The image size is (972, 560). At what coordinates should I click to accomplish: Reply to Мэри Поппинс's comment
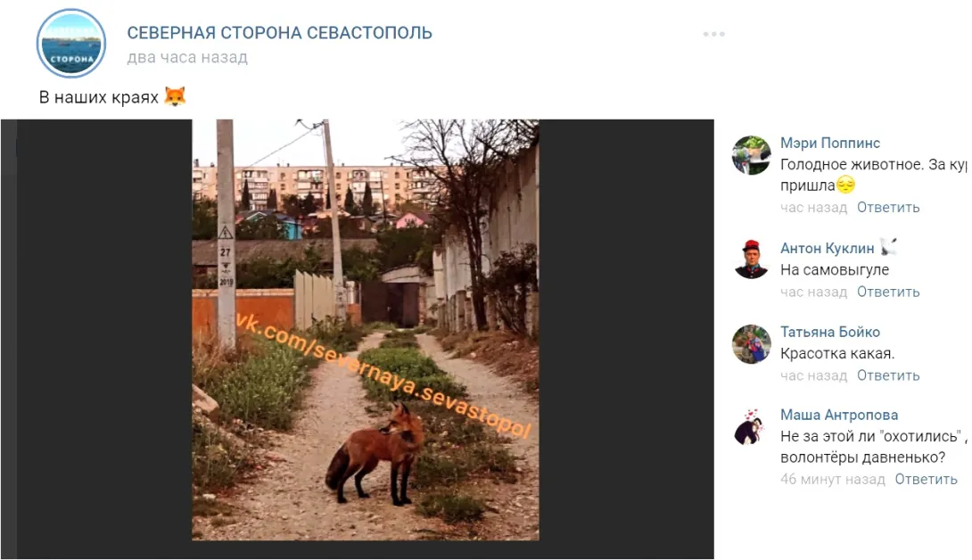pos(888,208)
